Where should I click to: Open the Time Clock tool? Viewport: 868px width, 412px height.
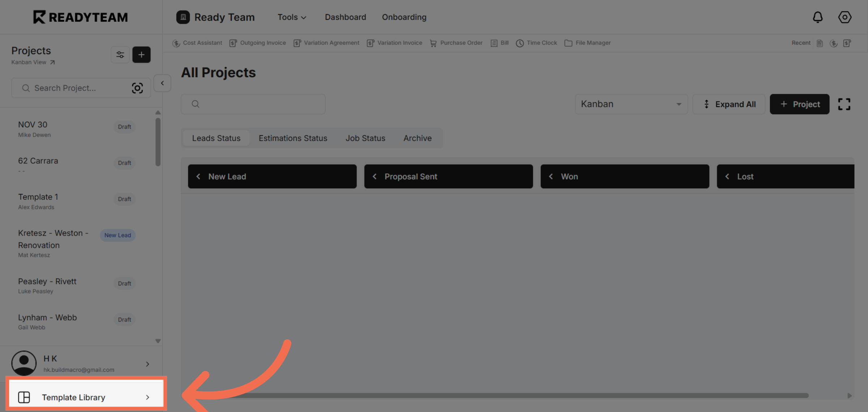tap(536, 43)
